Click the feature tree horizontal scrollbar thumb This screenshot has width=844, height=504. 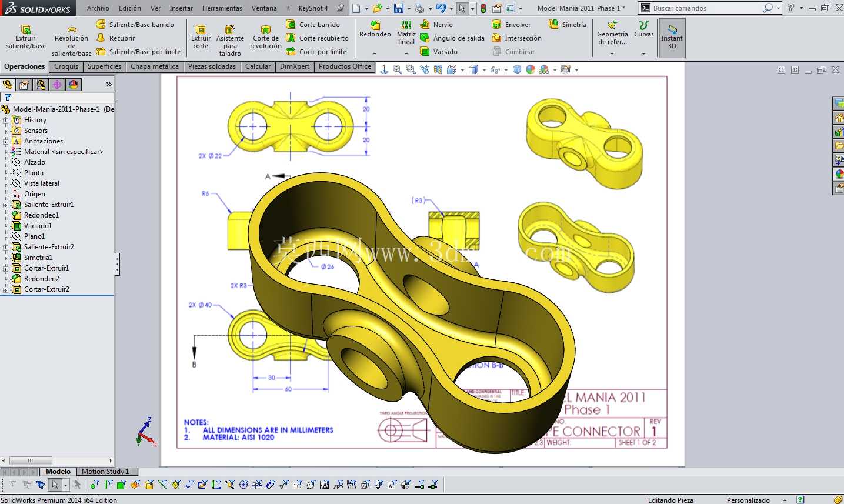pos(30,460)
